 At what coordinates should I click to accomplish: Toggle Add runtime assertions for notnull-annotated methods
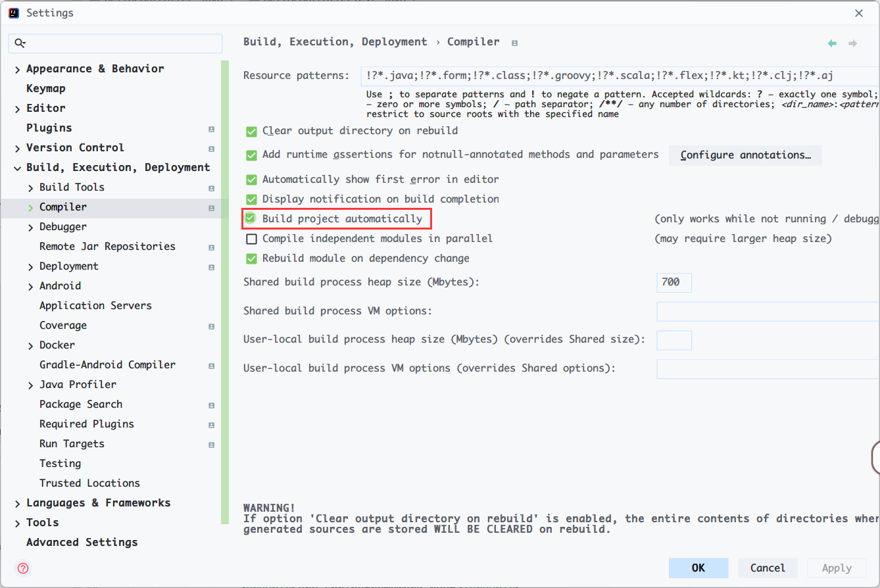[251, 155]
